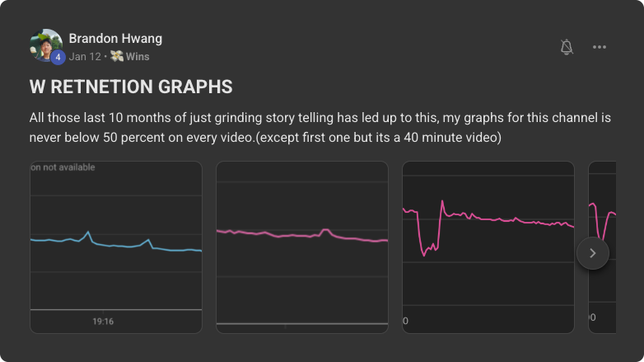Click the "on not available" text in first graph
Screen dimensions: 644x362
point(63,167)
